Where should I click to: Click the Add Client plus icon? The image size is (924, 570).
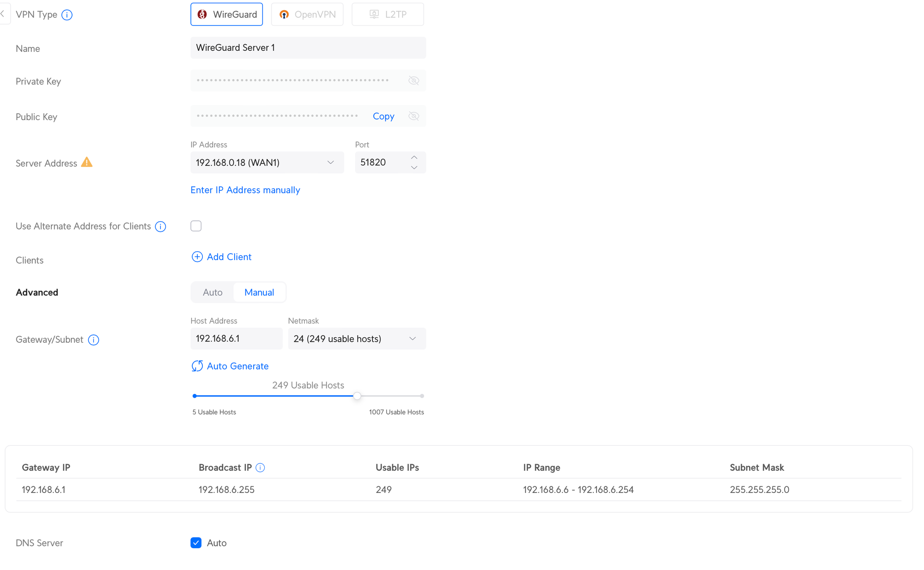coord(197,257)
